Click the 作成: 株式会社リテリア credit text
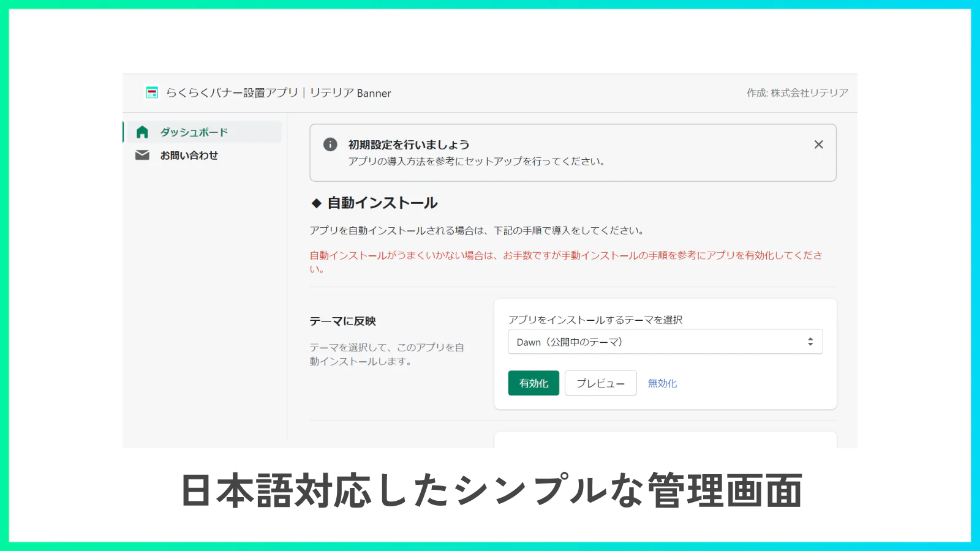The width and height of the screenshot is (980, 551). (x=797, y=93)
